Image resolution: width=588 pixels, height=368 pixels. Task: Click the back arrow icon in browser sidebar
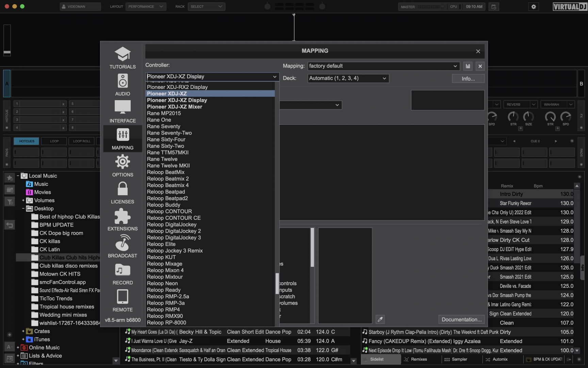(10, 225)
